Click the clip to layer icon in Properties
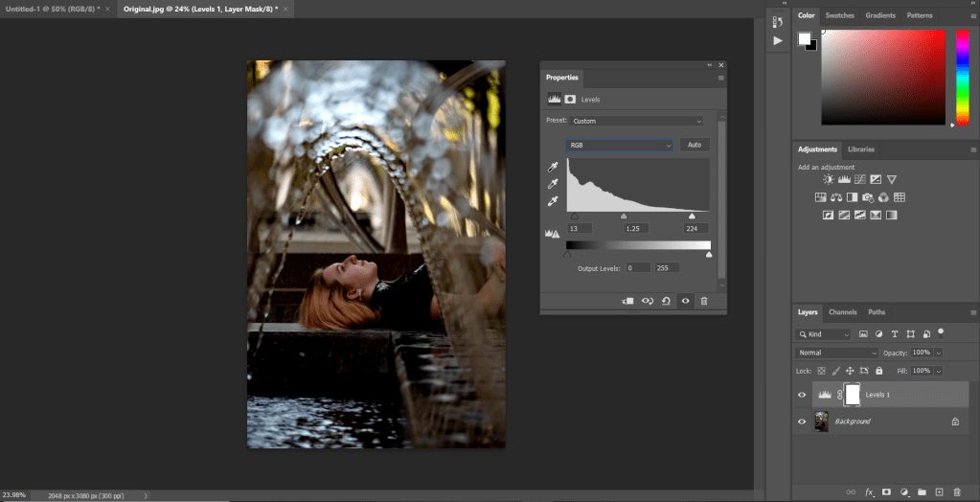 tap(627, 301)
